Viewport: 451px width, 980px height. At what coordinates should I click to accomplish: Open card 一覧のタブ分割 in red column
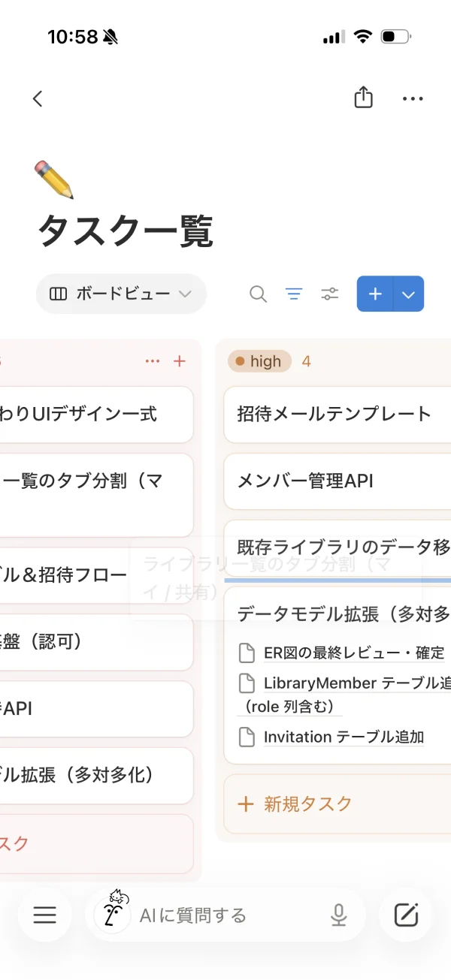pos(97,495)
